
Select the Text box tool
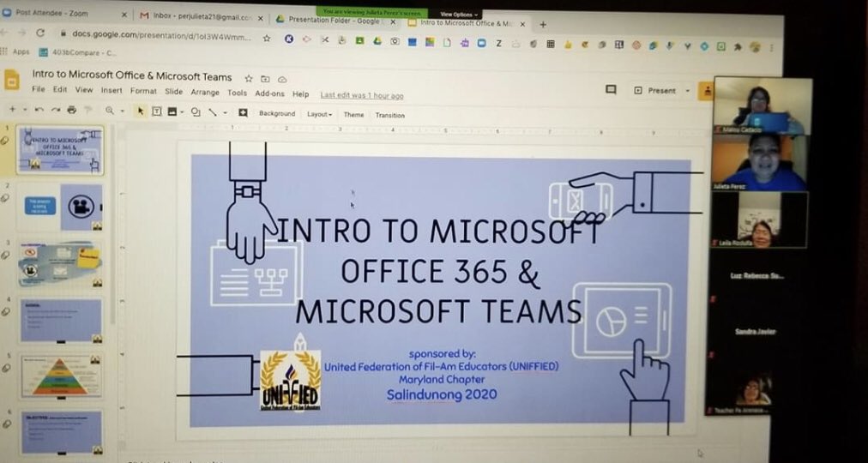(x=157, y=111)
